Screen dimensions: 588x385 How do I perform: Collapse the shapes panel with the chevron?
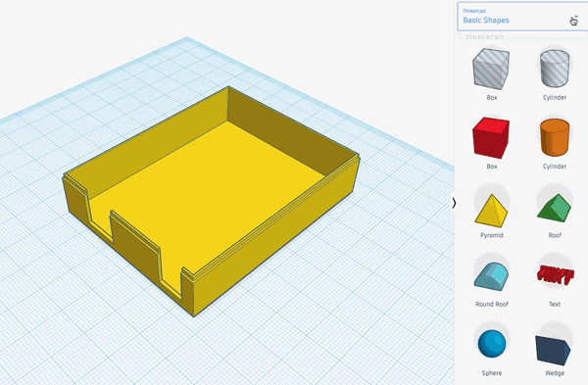pos(454,203)
